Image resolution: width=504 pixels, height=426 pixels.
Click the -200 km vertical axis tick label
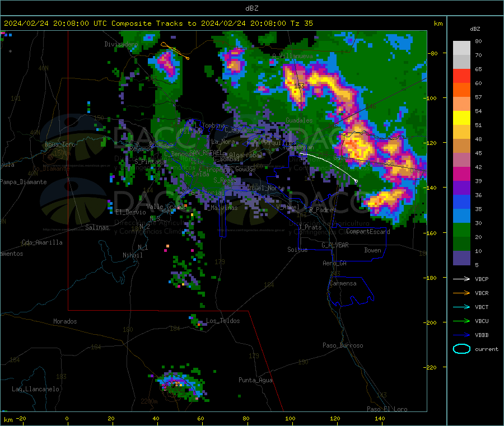pyautogui.click(x=431, y=323)
